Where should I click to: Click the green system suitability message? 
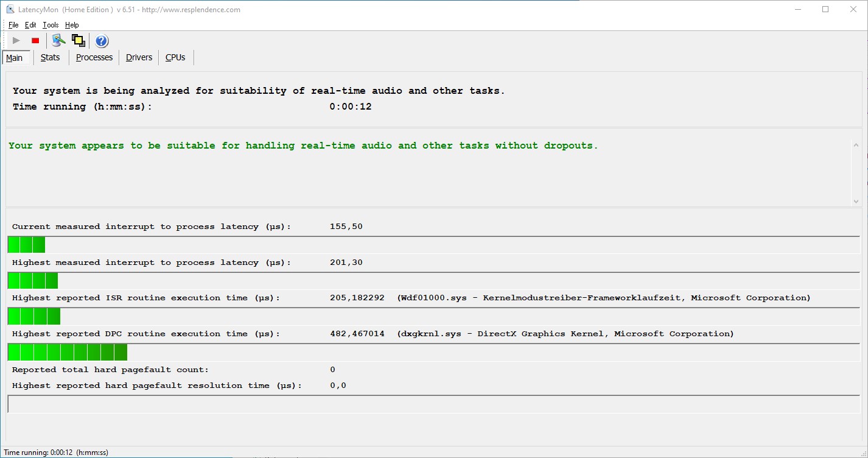303,146
